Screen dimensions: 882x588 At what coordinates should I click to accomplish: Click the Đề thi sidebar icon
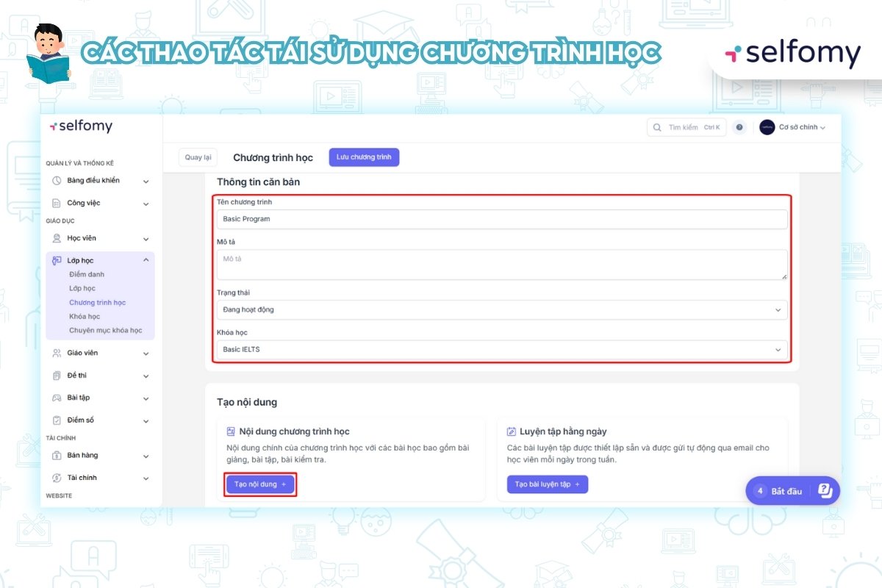point(57,376)
